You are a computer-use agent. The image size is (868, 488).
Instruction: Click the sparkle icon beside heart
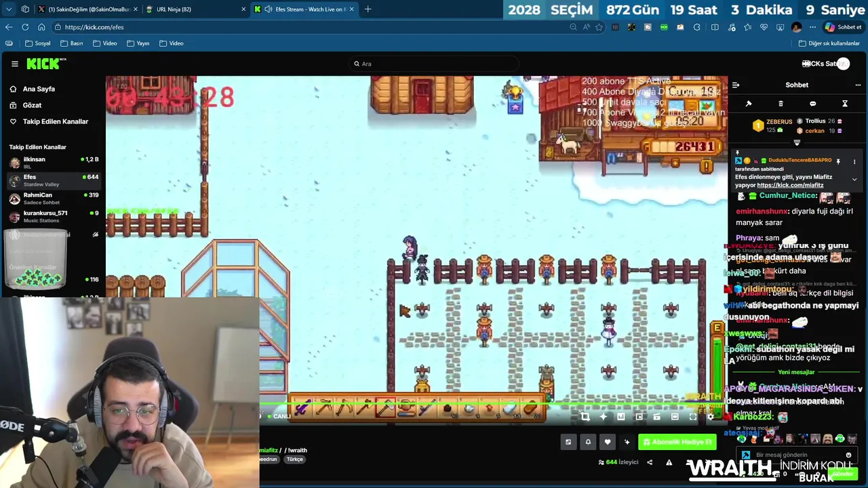tap(627, 442)
